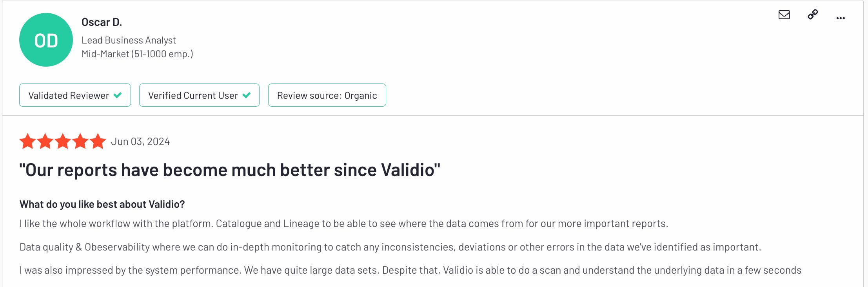Click the Jun 03, 2024 review date

coord(140,142)
